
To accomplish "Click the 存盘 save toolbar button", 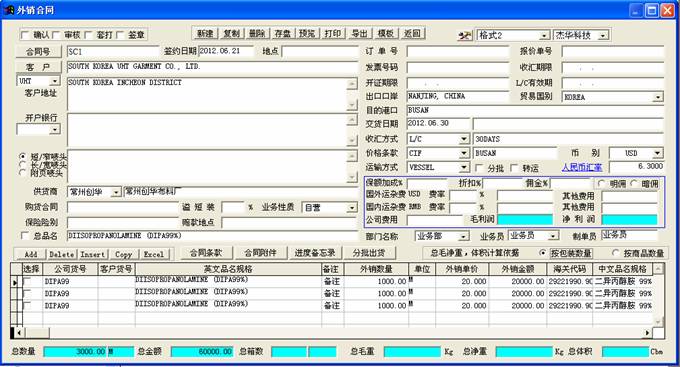I will [x=282, y=33].
